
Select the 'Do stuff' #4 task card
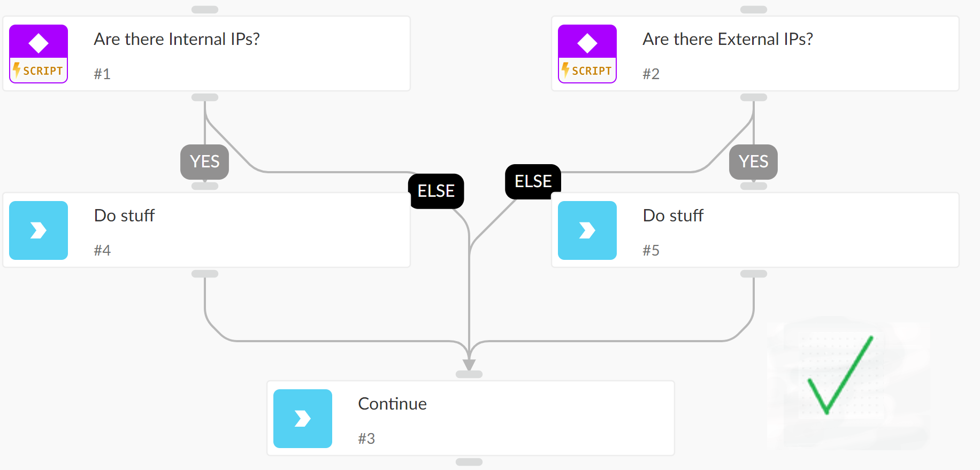pyautogui.click(x=206, y=230)
